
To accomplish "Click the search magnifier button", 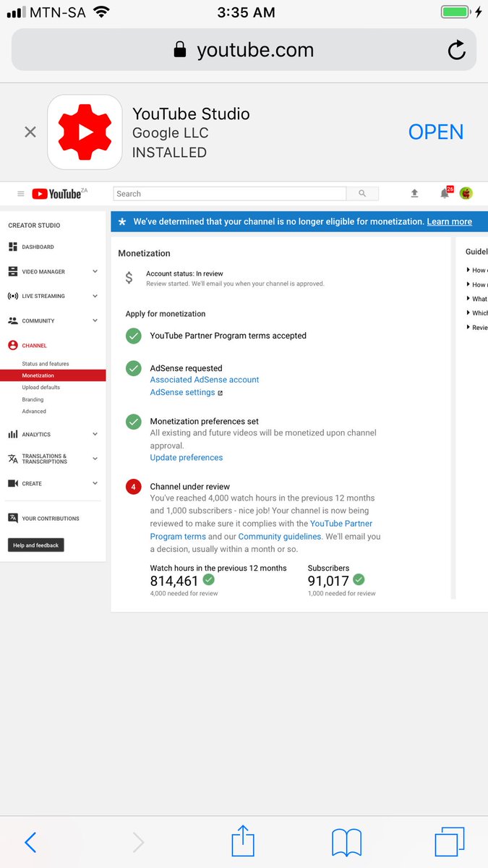I will [x=362, y=194].
